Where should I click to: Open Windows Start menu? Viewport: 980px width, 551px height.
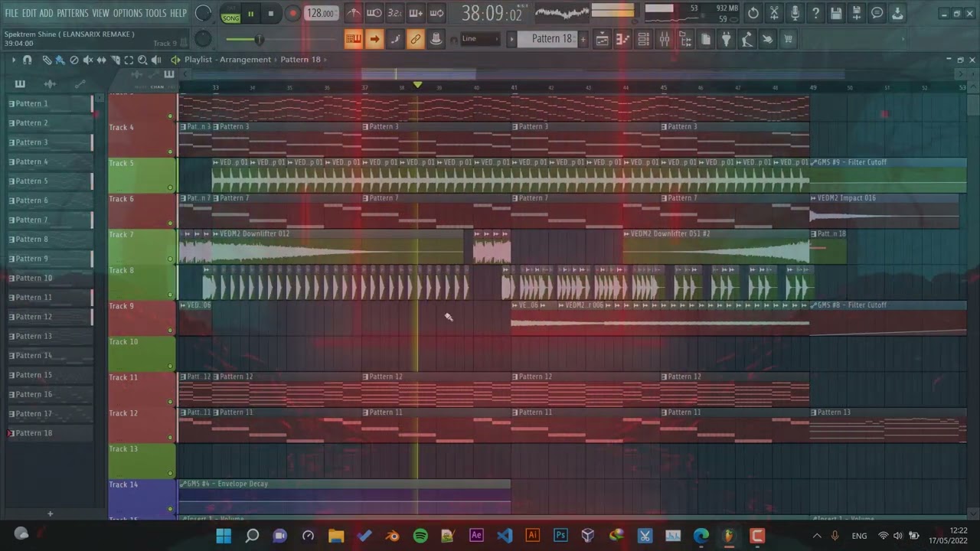224,536
